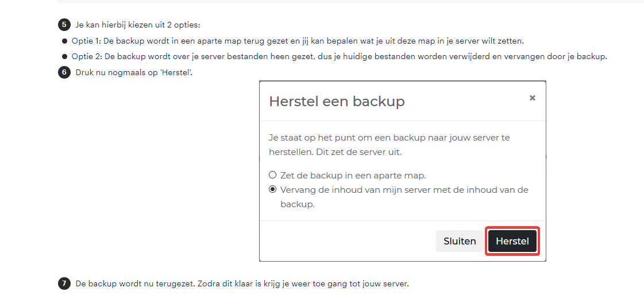Click the dialog's 'Je staat op het punt' warning text
This screenshot has width=644, height=303.
pyautogui.click(x=389, y=145)
